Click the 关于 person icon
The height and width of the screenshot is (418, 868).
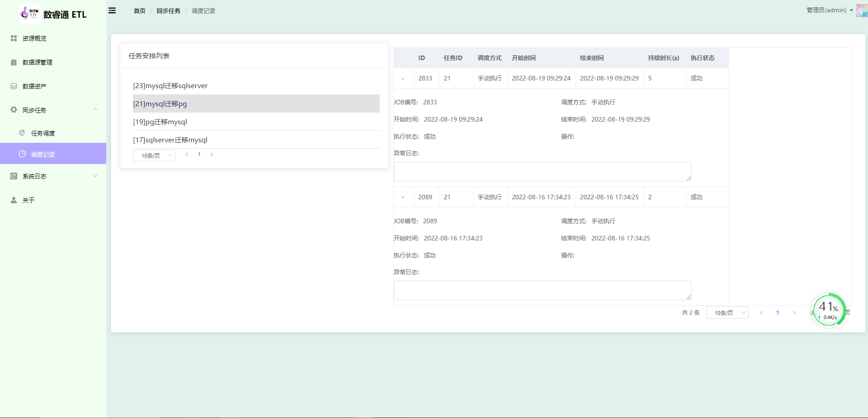tap(14, 200)
